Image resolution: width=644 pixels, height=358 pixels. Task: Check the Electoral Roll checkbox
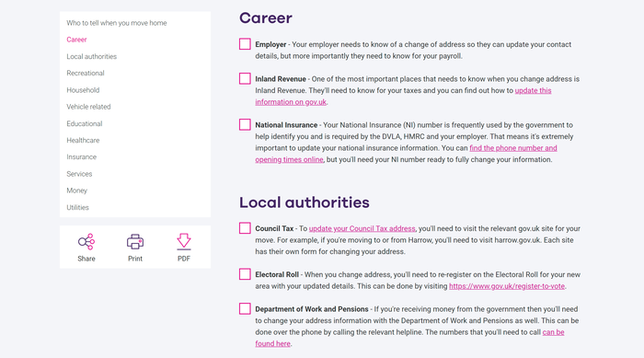pos(245,274)
